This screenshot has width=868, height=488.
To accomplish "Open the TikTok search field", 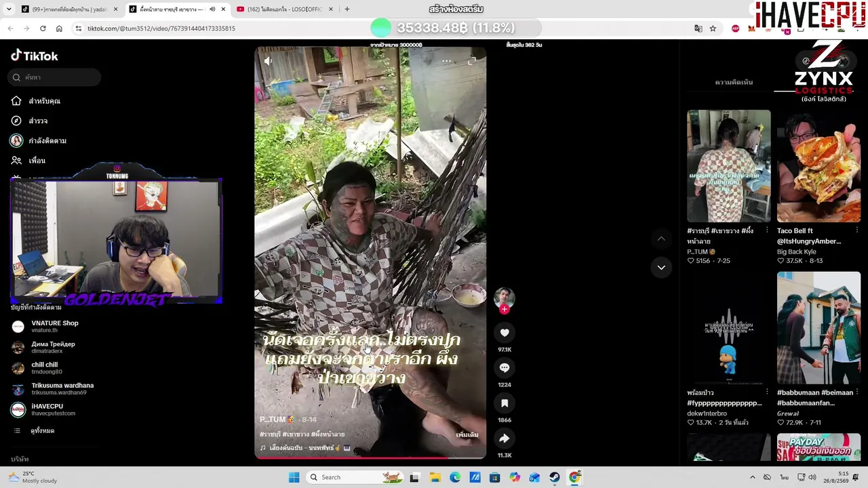I will pyautogui.click(x=56, y=77).
